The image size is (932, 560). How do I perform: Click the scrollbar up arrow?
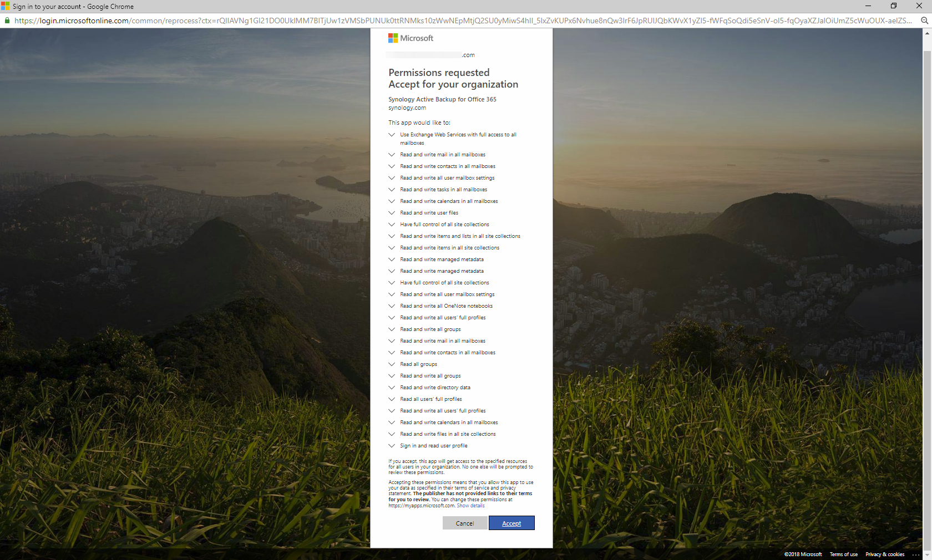tap(927, 33)
